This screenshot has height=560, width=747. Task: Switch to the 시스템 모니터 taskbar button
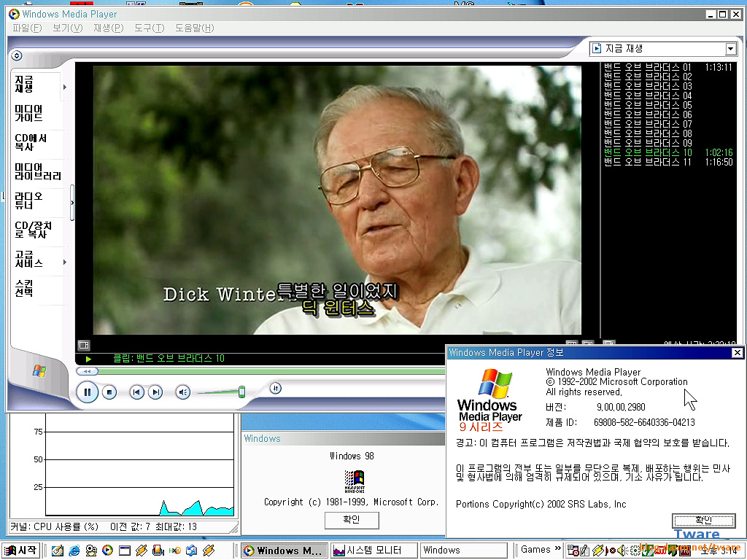coord(374,551)
